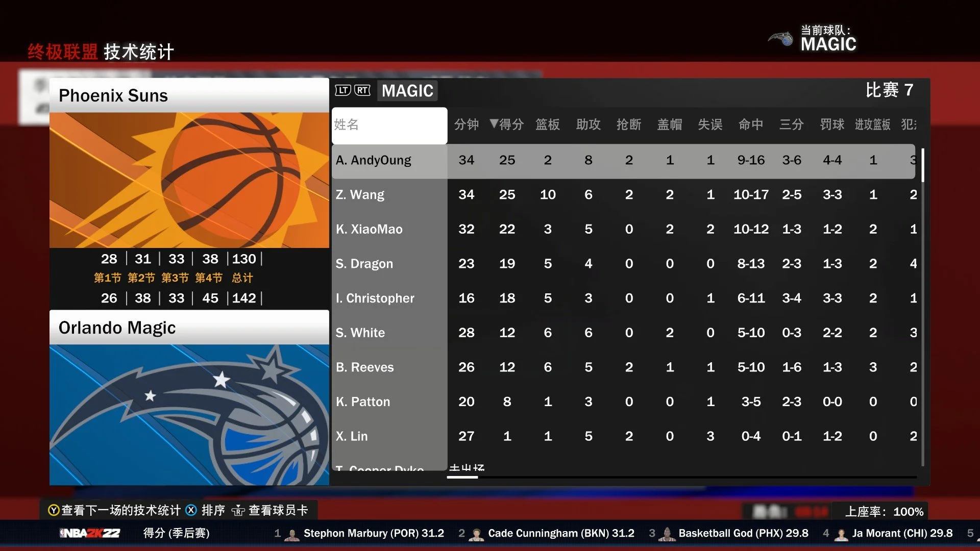Switch to the MAGIC team tab

tap(407, 91)
